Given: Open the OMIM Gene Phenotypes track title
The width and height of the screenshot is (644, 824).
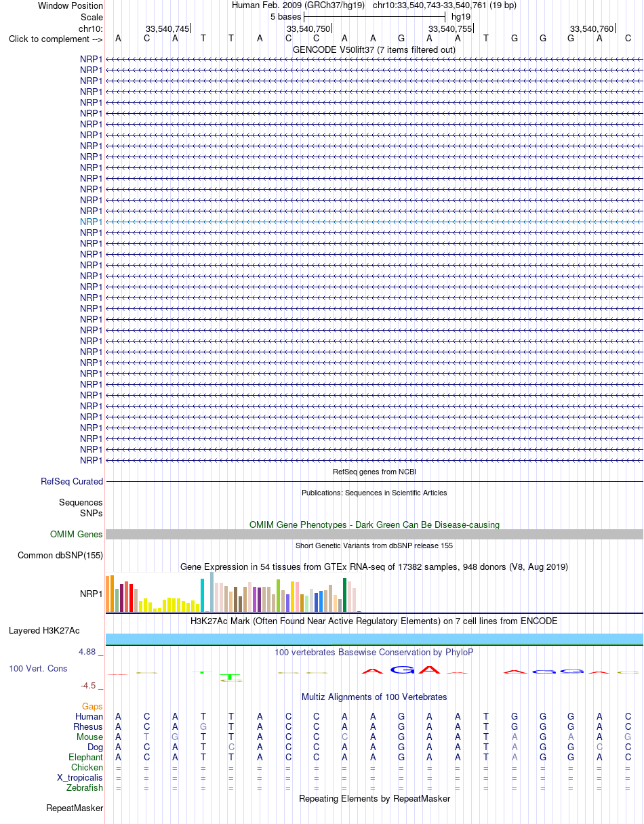Looking at the screenshot, I should [374, 524].
